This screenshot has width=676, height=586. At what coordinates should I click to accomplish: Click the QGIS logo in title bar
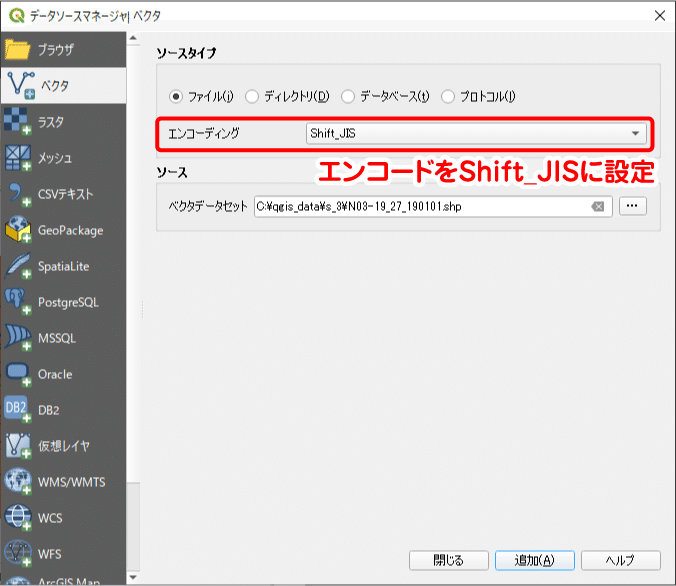click(16, 16)
